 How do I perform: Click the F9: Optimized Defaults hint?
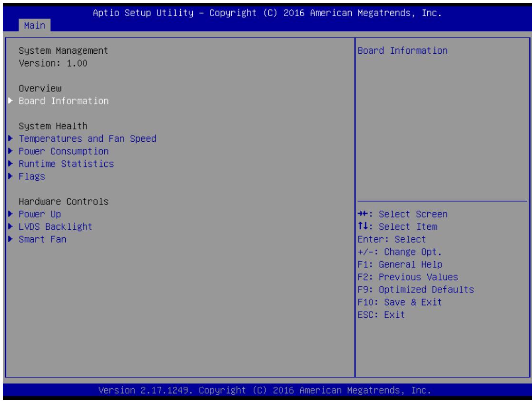(x=415, y=290)
